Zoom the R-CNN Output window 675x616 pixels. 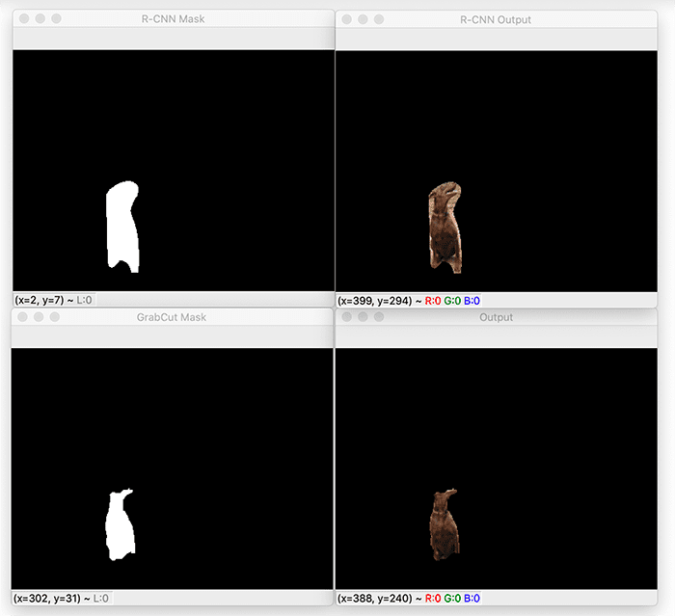(379, 19)
